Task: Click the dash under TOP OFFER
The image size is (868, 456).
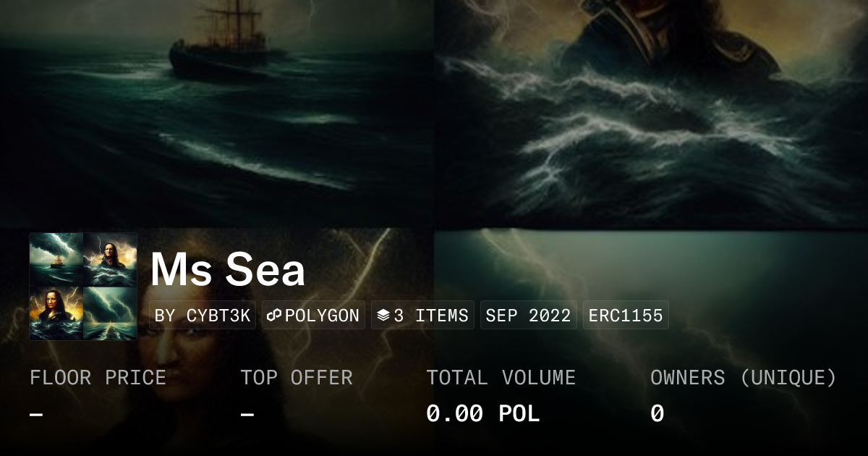Action: pyautogui.click(x=247, y=415)
